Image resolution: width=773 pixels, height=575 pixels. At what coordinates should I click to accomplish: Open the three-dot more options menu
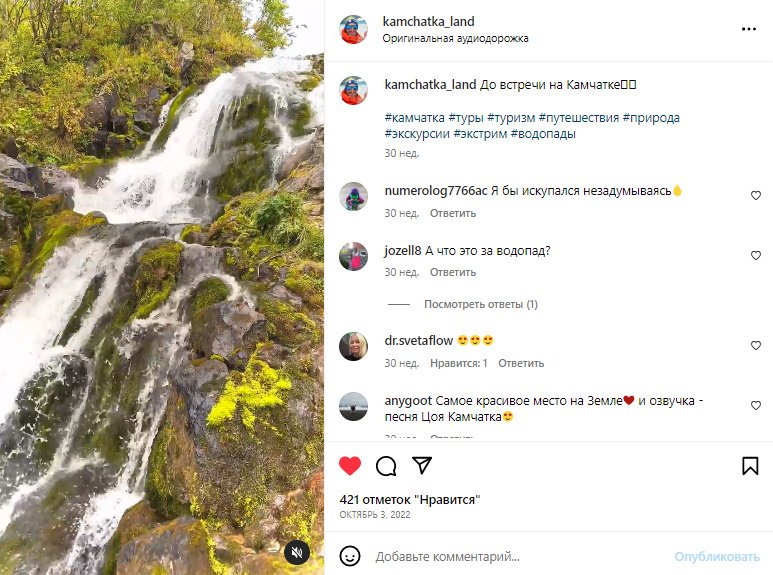pyautogui.click(x=749, y=30)
